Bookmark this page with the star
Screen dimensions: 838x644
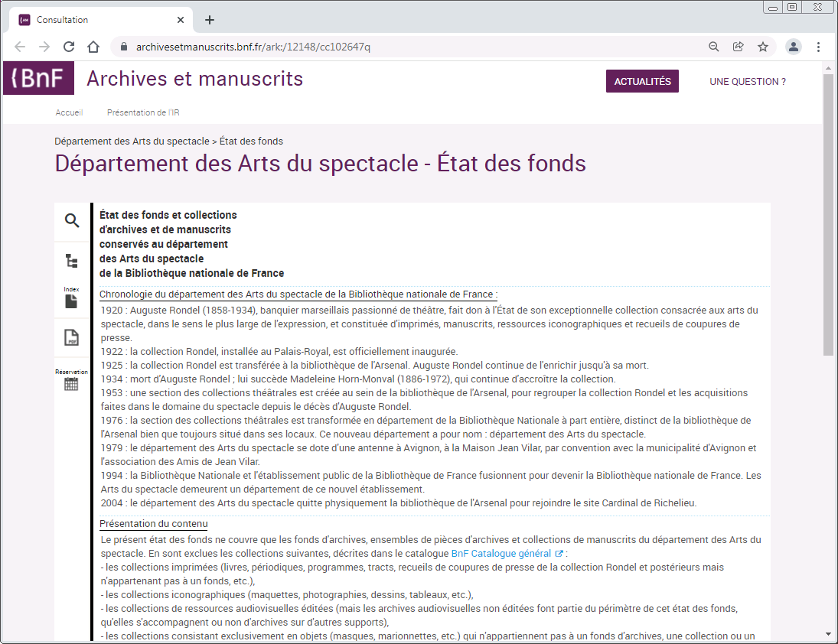coord(763,47)
